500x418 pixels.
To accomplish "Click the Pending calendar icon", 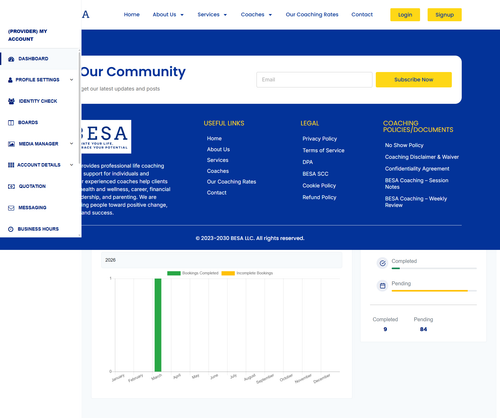I will [x=382, y=286].
